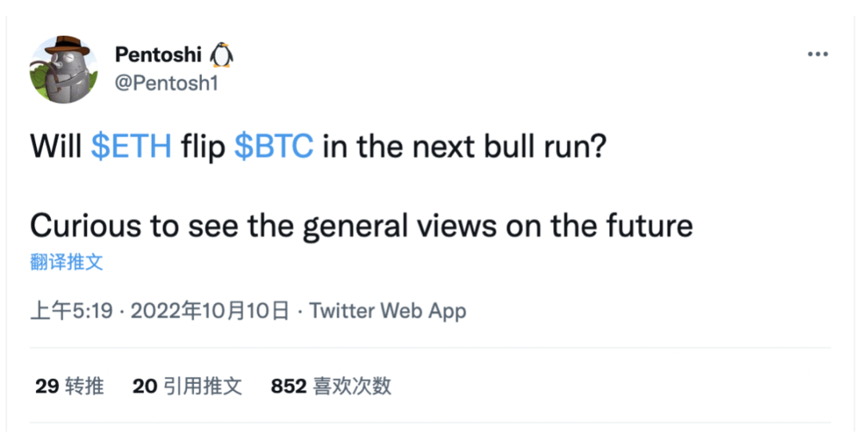Viewport: 868px width, 434px height.
Task: Click the number 852 likes count
Action: point(288,386)
